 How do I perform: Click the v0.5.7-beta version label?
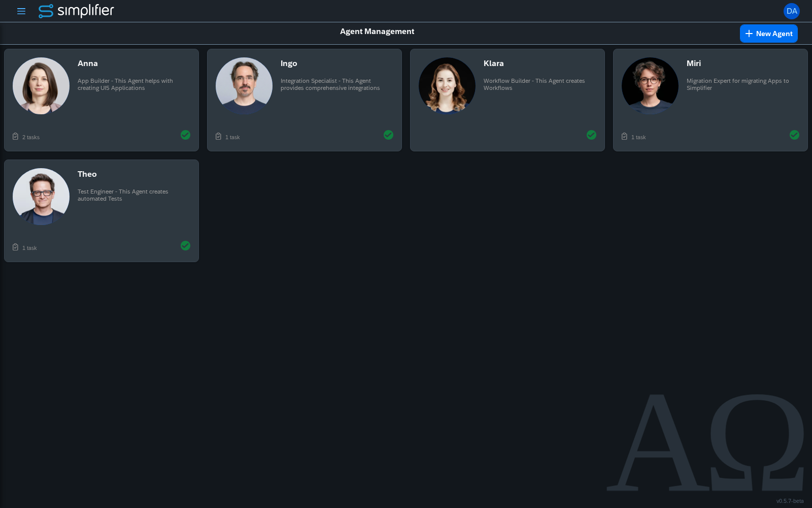click(x=790, y=501)
